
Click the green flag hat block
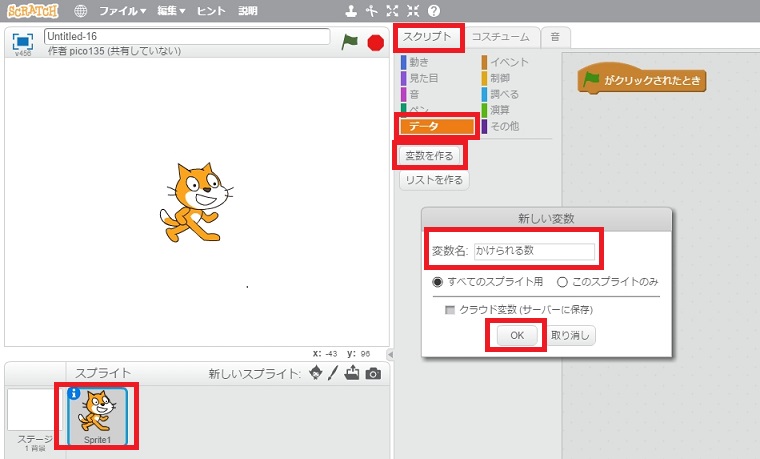point(642,79)
